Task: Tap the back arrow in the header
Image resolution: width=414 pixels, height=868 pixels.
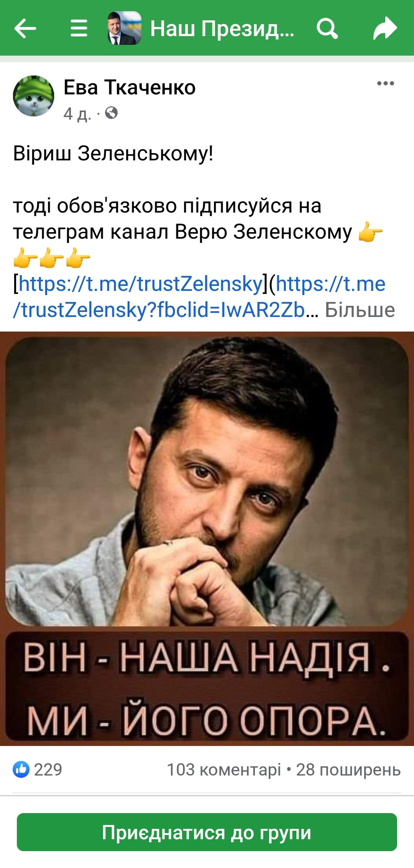Action: point(25,28)
